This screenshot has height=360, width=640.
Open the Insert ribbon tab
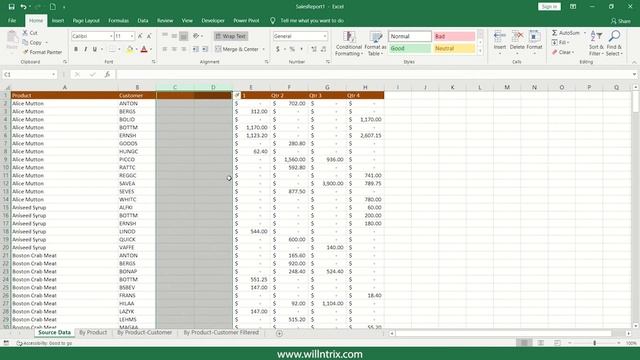(x=58, y=20)
